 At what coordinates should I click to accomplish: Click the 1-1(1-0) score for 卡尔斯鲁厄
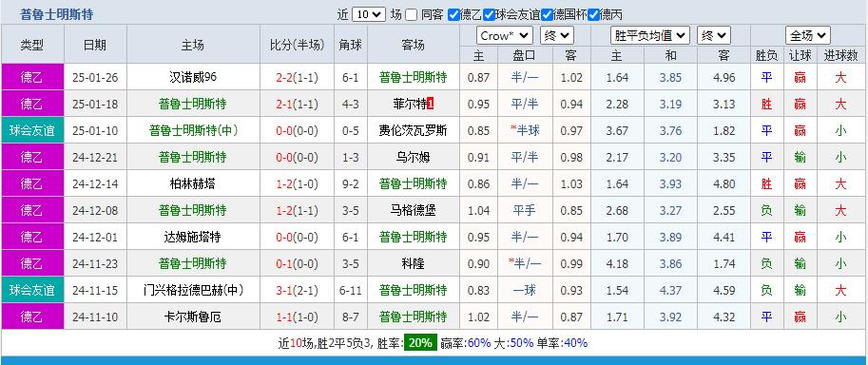(x=297, y=317)
